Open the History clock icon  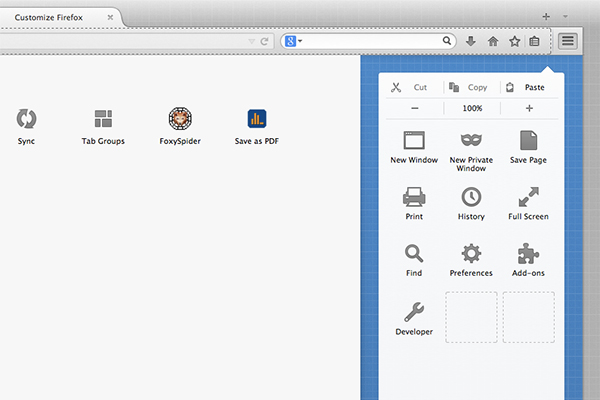click(471, 197)
